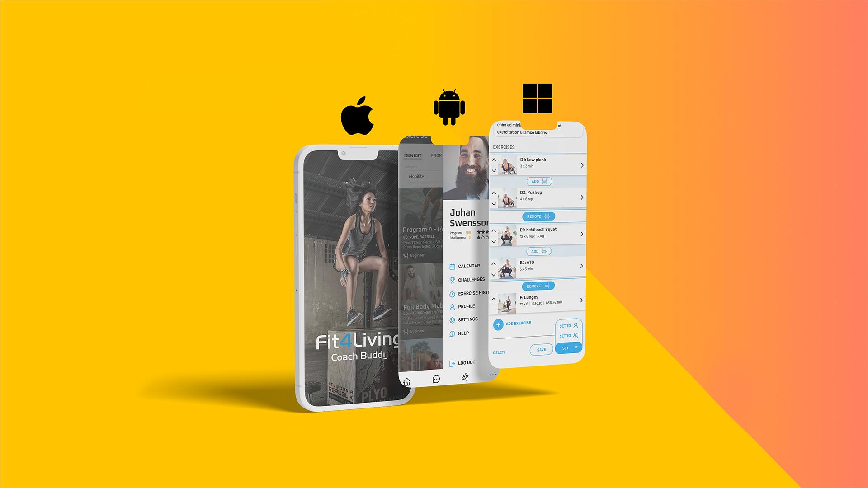Screen dimensions: 868x488
Task: Click the SAVE button
Action: [539, 350]
